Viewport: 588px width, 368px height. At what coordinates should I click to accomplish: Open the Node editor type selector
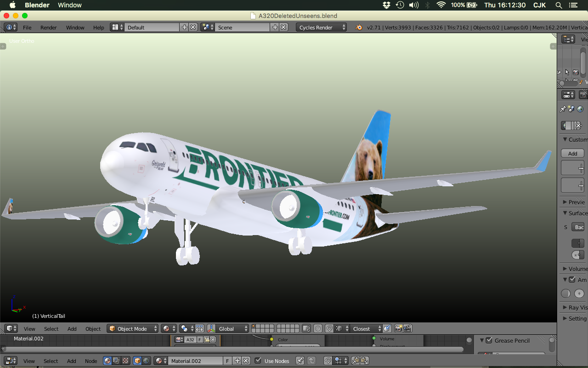pos(11,361)
